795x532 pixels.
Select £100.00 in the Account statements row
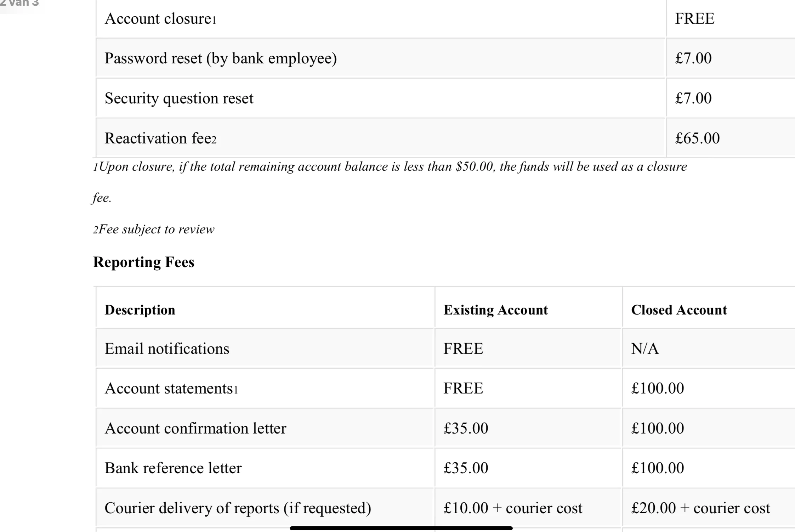[657, 389]
